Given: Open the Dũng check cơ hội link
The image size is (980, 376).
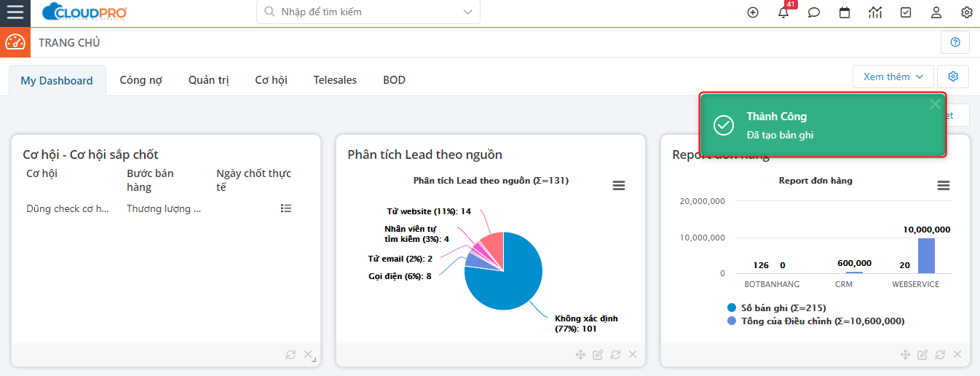Looking at the screenshot, I should (68, 208).
